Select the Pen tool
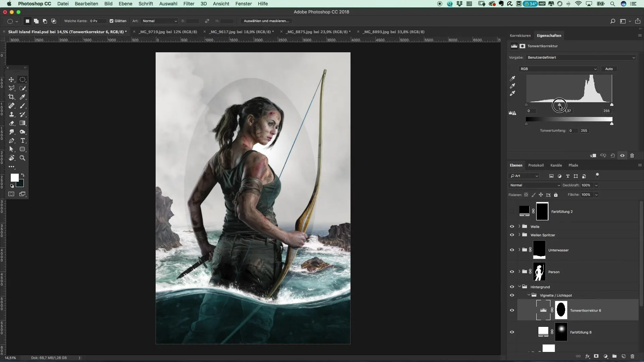This screenshot has width=644, height=362. click(x=11, y=140)
